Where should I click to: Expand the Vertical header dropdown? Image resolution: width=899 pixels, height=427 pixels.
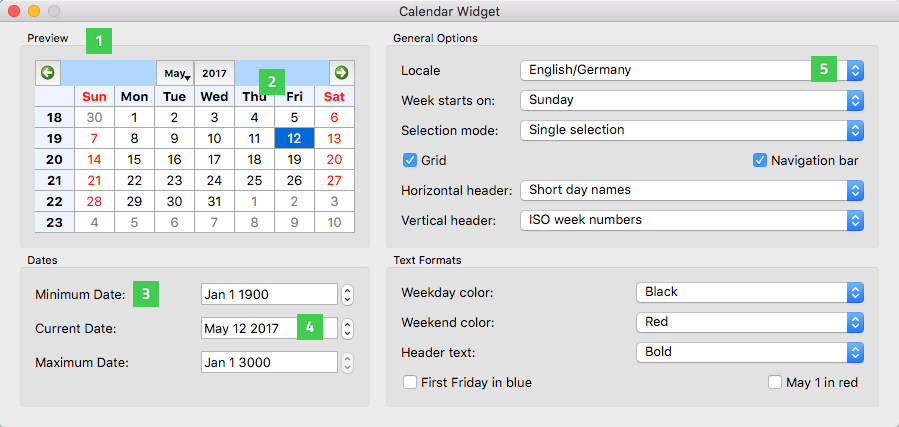tap(691, 220)
